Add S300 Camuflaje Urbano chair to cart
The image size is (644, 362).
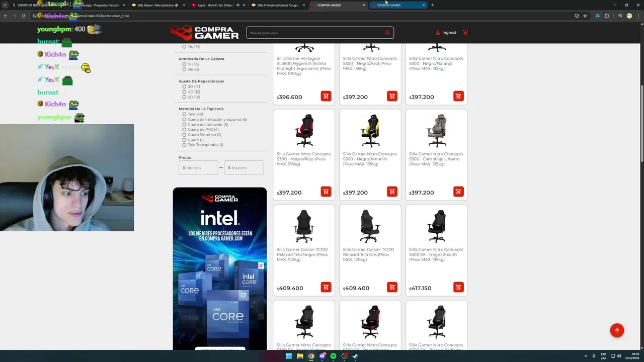[458, 192]
